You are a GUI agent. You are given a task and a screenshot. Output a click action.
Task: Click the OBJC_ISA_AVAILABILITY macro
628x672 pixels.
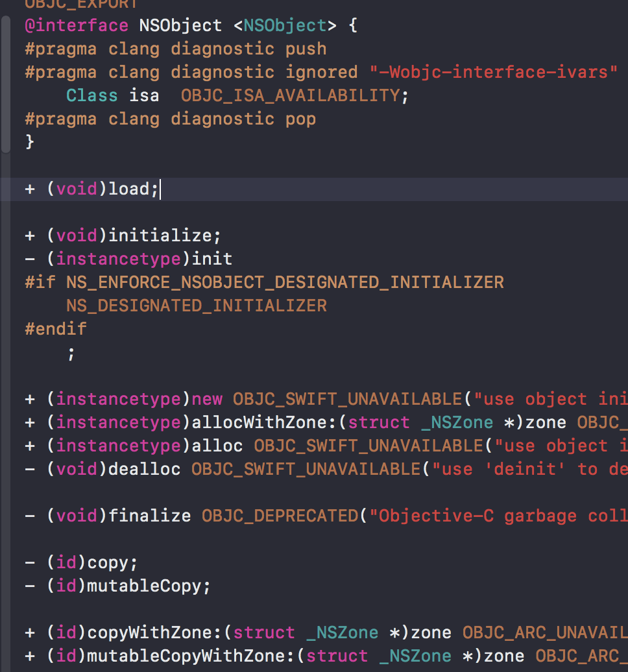[x=291, y=95]
